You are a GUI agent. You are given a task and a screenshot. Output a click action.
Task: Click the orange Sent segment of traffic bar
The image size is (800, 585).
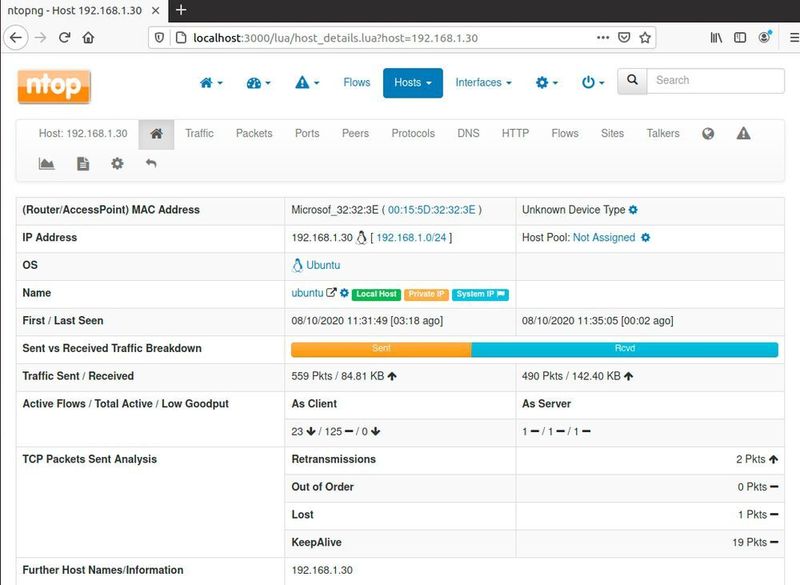click(x=380, y=348)
